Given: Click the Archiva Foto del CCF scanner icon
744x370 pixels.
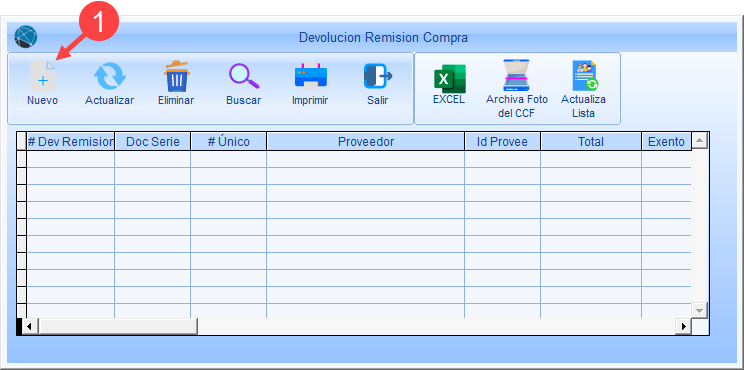Looking at the screenshot, I should click(517, 75).
